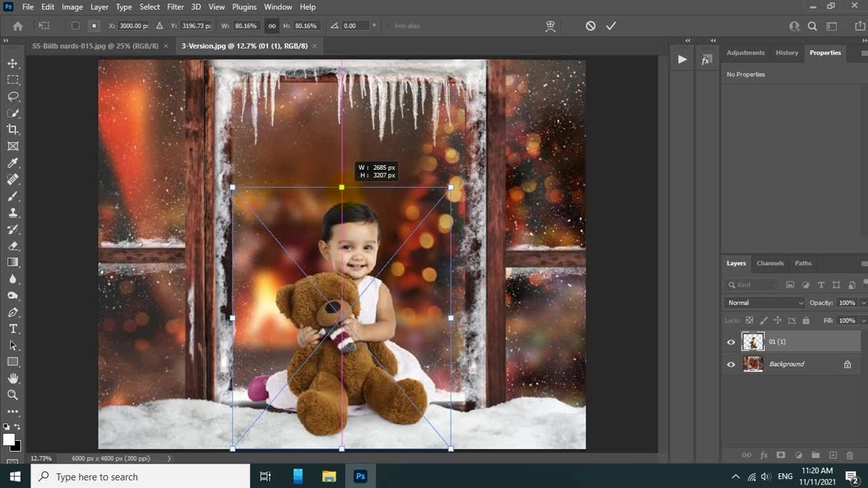Open the Filter menu
Image resolution: width=868 pixels, height=488 pixels.
175,7
